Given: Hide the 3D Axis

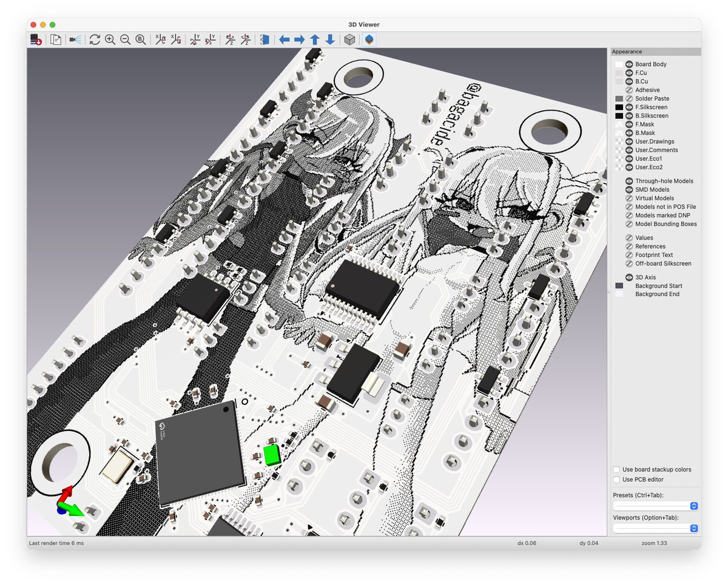Looking at the screenshot, I should [x=629, y=277].
